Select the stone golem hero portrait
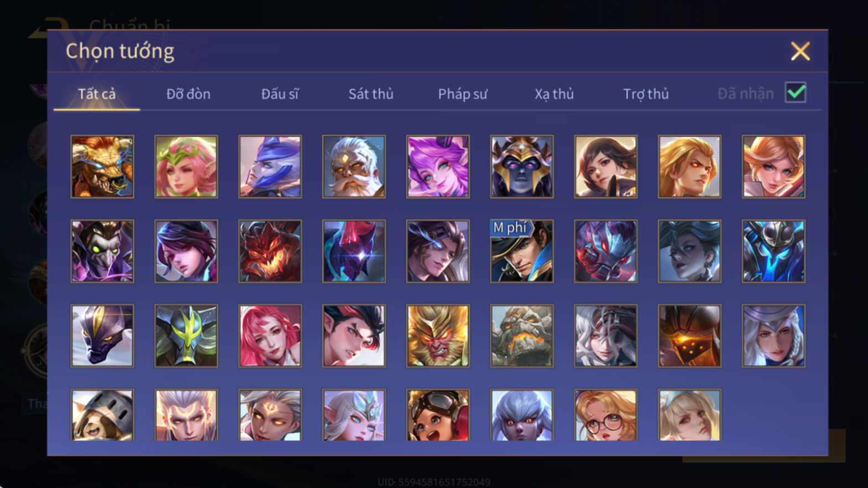Image resolution: width=868 pixels, height=488 pixels. click(521, 336)
